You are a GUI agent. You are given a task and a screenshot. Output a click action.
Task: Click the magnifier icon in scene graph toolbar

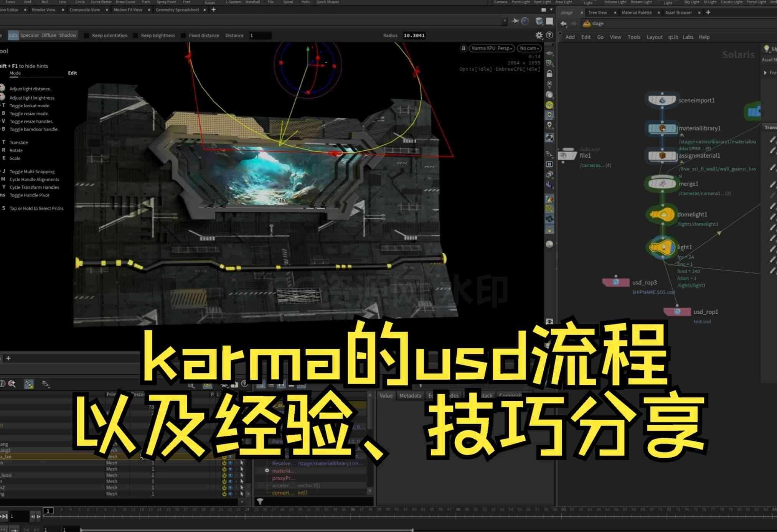12,384
